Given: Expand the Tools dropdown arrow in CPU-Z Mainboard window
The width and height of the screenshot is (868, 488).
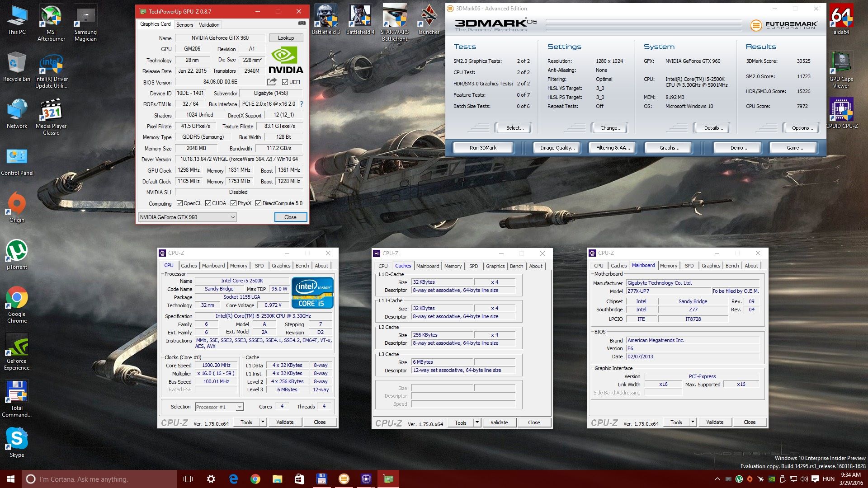Looking at the screenshot, I should pyautogui.click(x=692, y=422).
